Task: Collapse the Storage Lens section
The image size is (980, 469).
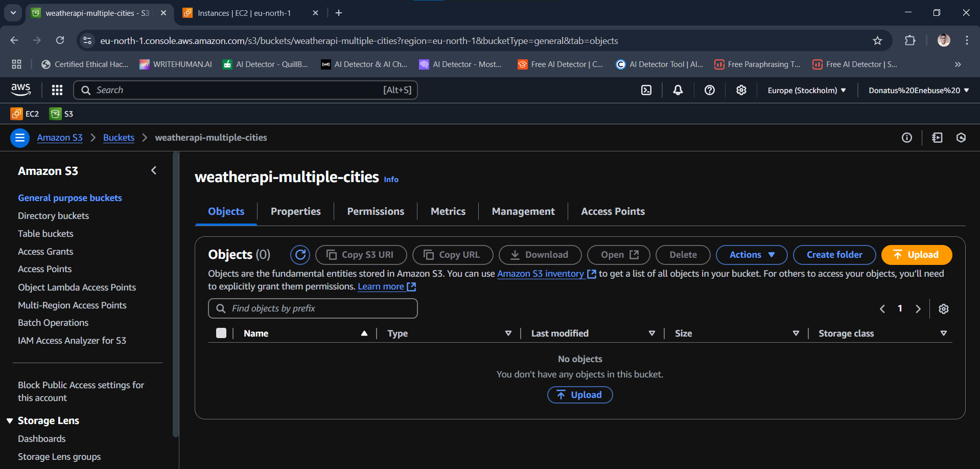Action: pos(10,420)
